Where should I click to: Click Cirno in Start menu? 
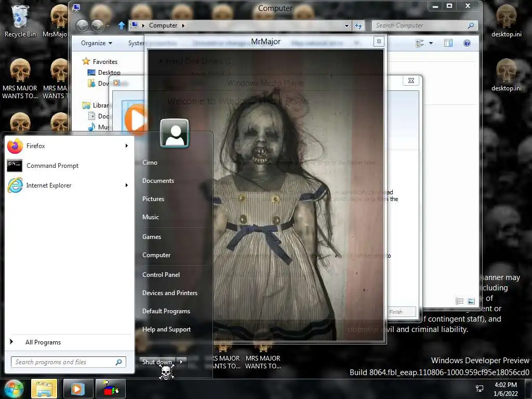pos(150,163)
